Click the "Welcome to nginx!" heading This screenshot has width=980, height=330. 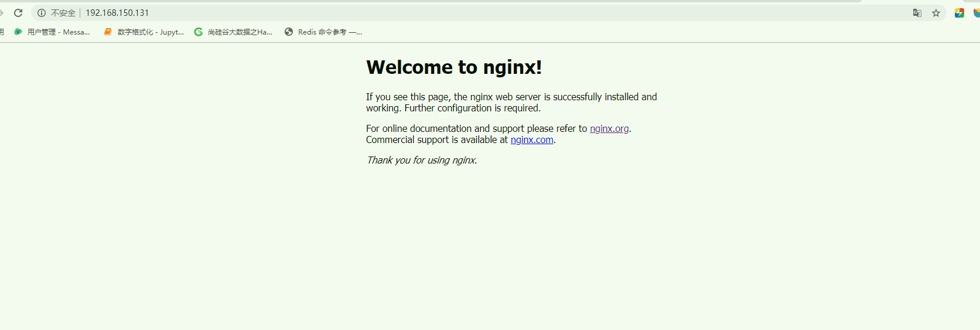coord(454,67)
